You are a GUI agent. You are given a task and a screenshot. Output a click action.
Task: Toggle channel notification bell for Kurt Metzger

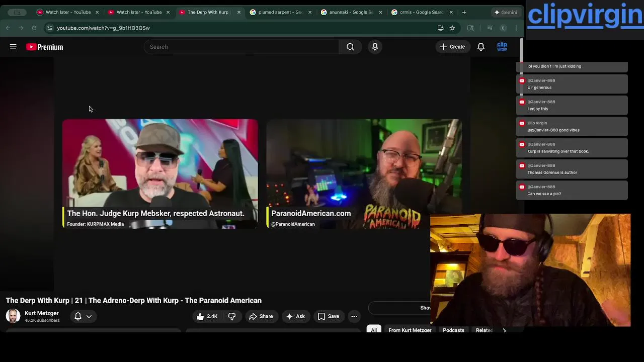pos(78,316)
